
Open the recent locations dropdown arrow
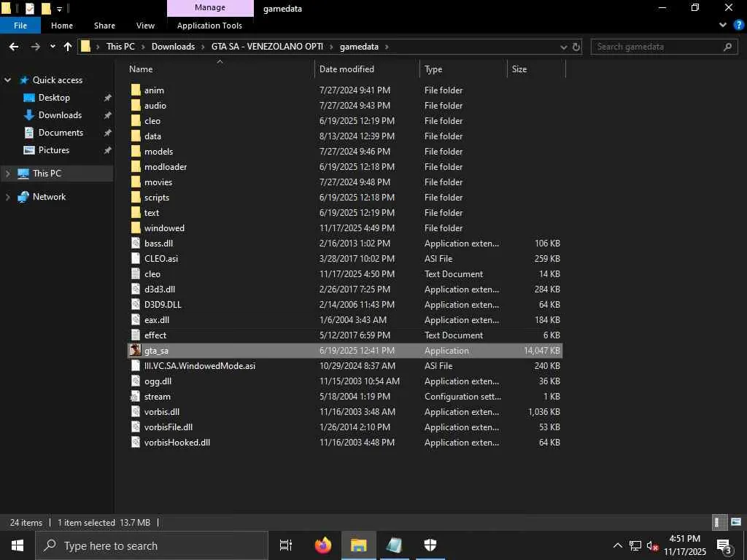click(53, 47)
